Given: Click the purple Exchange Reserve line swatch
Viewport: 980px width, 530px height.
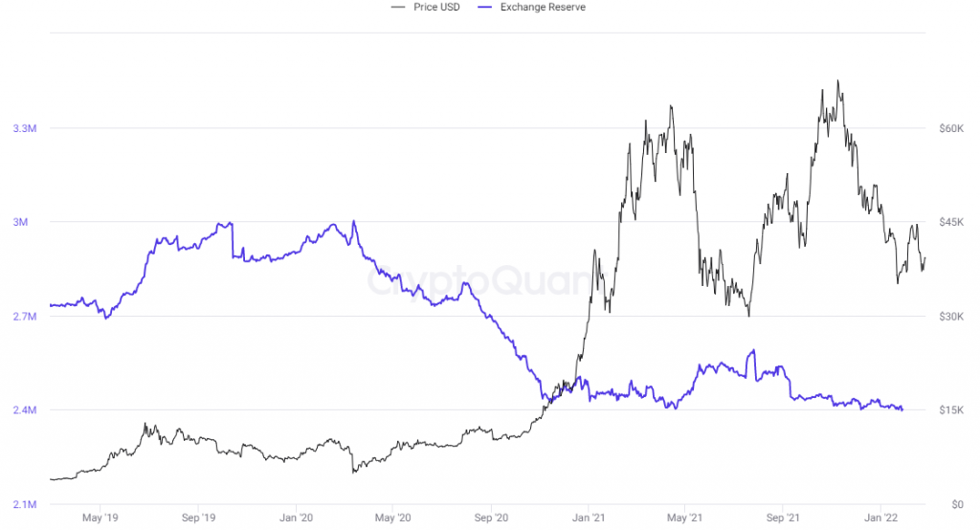Looking at the screenshot, I should [485, 7].
